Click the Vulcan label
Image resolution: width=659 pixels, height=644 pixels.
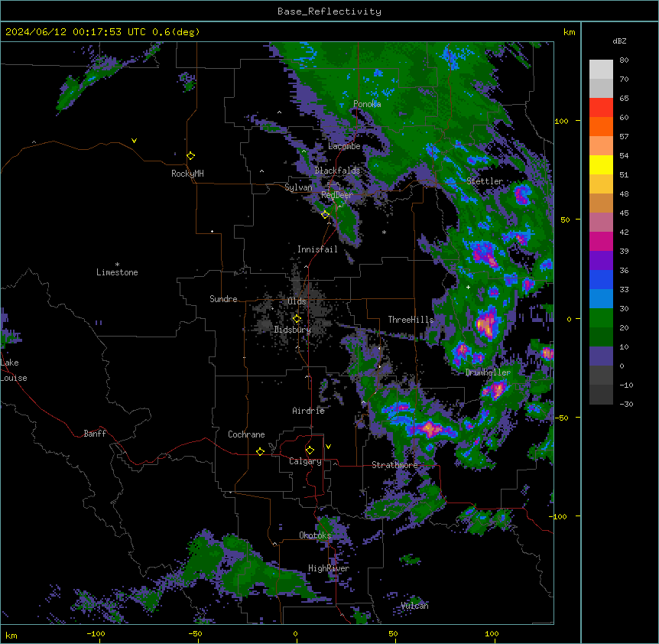(x=415, y=606)
